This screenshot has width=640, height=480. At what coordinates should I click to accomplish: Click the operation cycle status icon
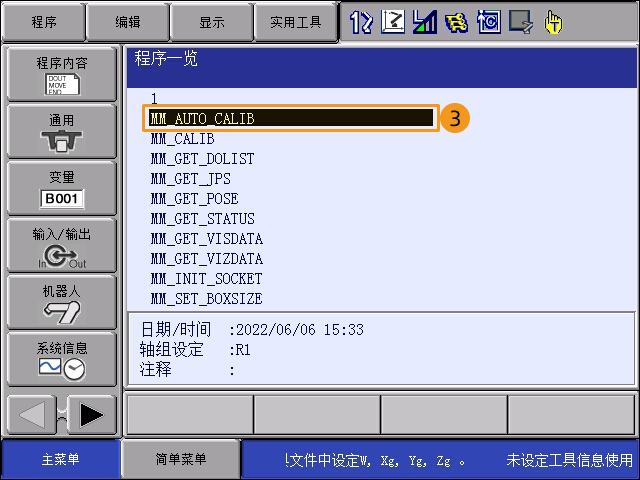pyautogui.click(x=489, y=22)
